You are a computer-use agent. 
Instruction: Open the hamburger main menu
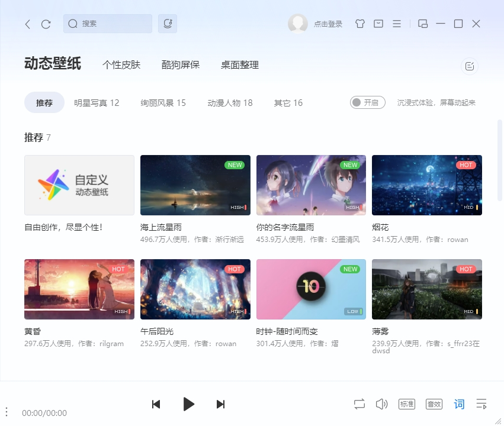(x=397, y=24)
